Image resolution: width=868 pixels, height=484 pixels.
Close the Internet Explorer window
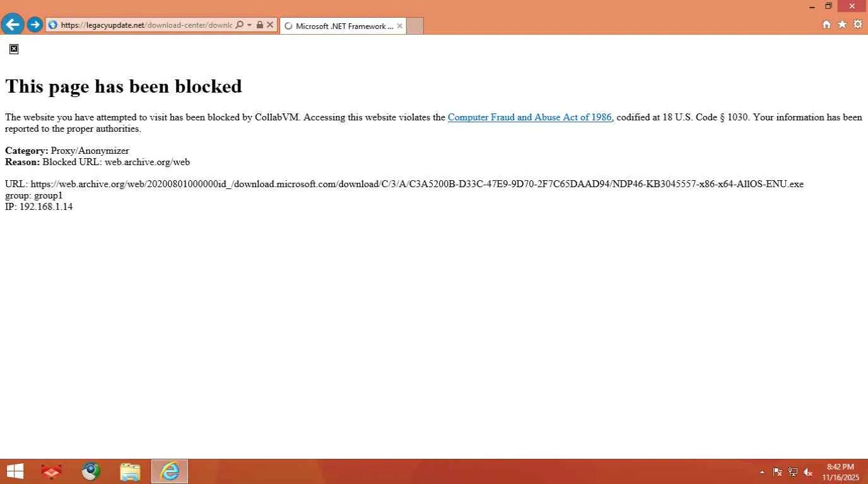852,6
